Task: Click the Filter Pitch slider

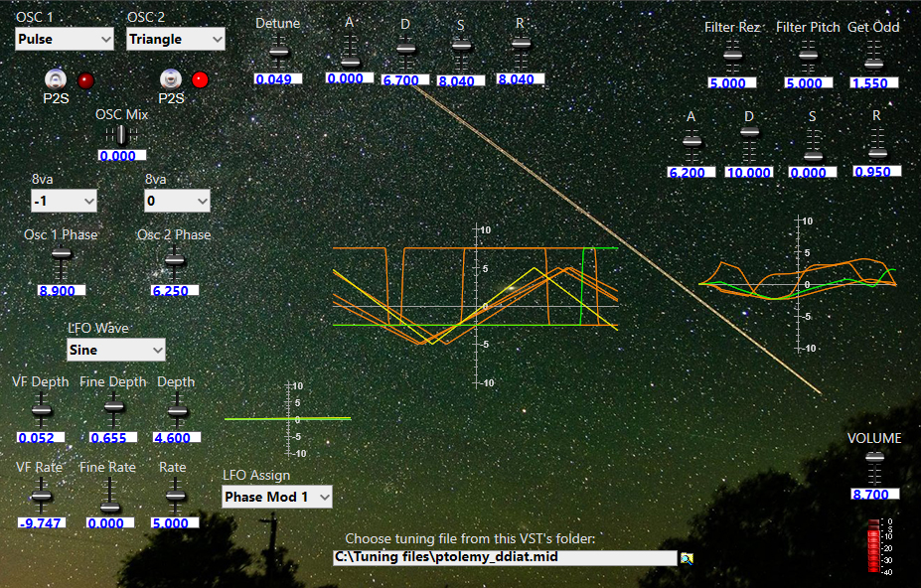Action: click(x=808, y=57)
